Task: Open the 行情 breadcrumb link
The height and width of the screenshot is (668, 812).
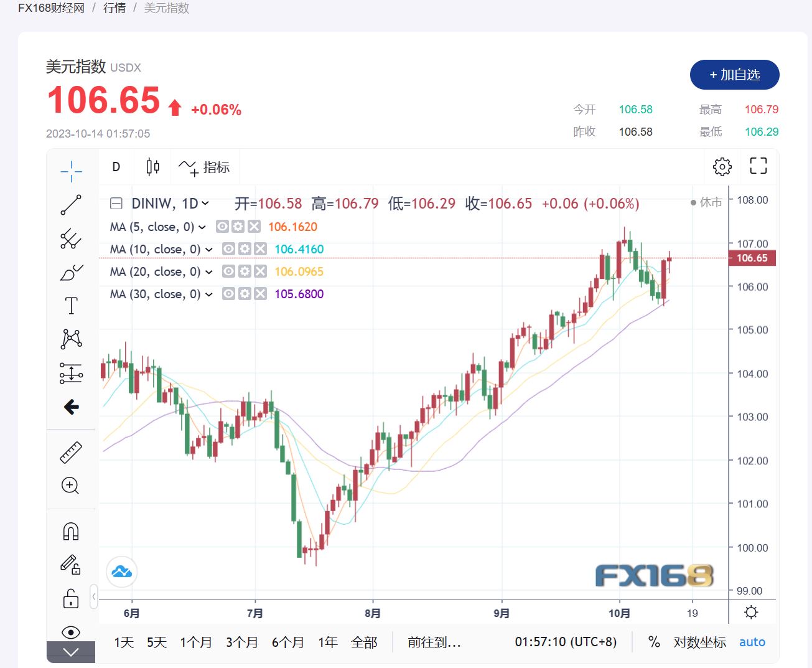Action: (x=114, y=8)
